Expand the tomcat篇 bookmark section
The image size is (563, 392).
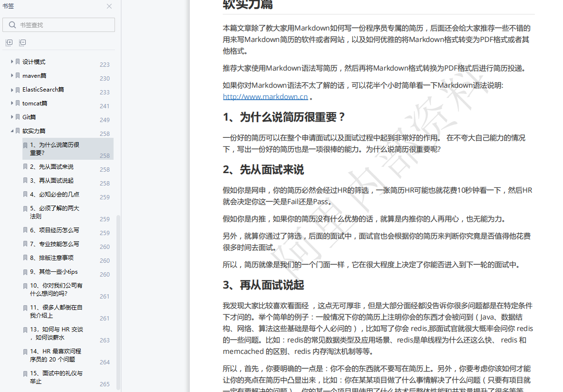[11, 103]
